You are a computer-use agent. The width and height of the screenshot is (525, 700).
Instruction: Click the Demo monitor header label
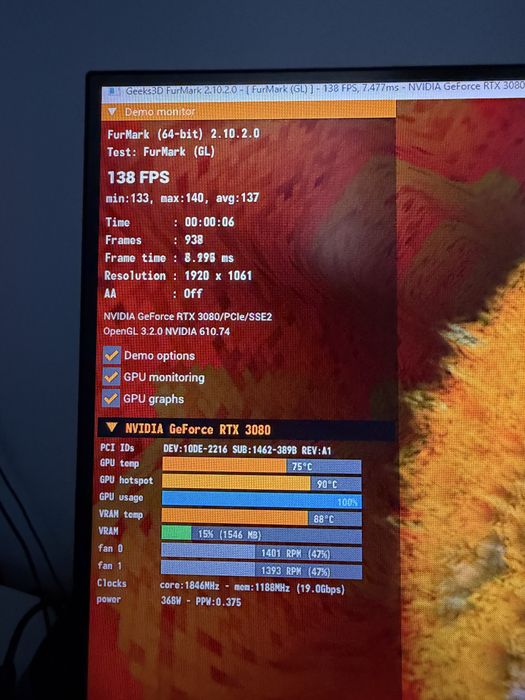point(160,112)
